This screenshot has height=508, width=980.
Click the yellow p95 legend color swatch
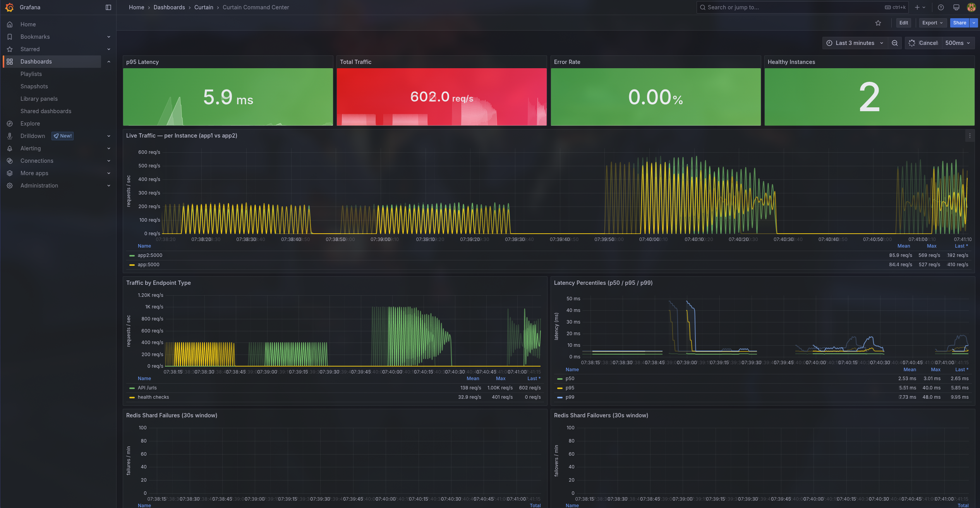(560, 388)
